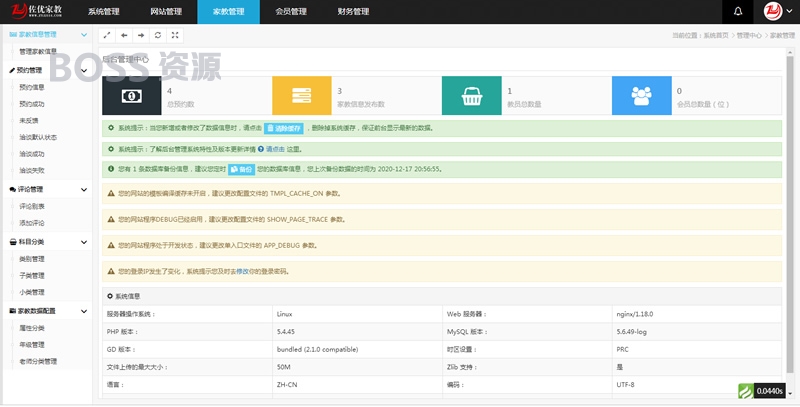Click the blue users icon tile

[641, 95]
